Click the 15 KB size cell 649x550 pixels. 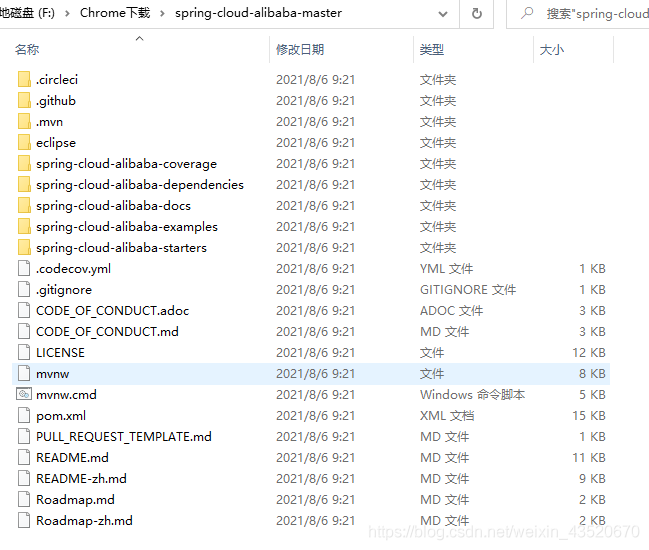pos(589,416)
